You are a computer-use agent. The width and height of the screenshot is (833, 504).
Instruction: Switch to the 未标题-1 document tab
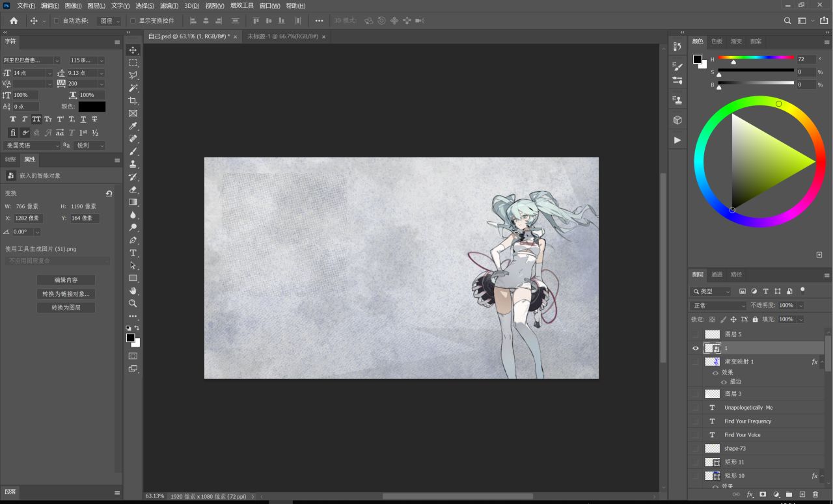pyautogui.click(x=282, y=36)
